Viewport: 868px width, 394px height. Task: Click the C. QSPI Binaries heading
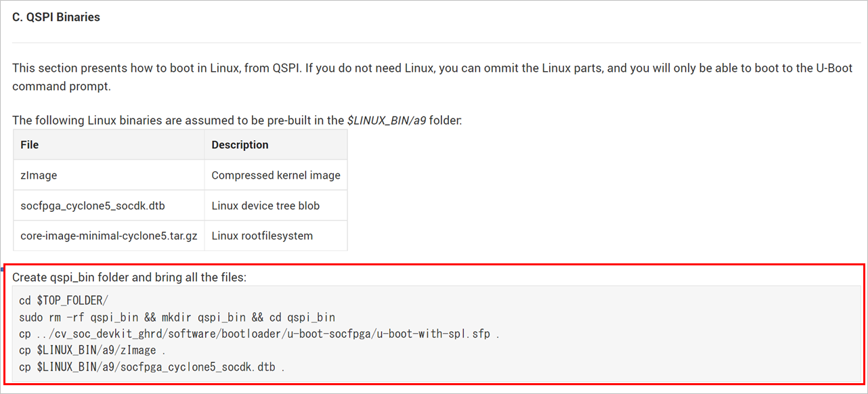coord(56,17)
